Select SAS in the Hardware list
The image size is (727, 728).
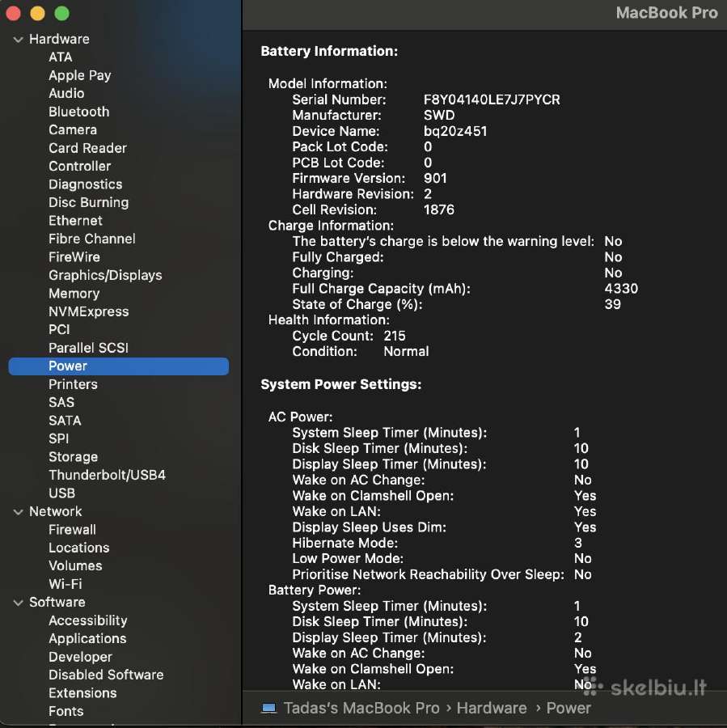61,403
